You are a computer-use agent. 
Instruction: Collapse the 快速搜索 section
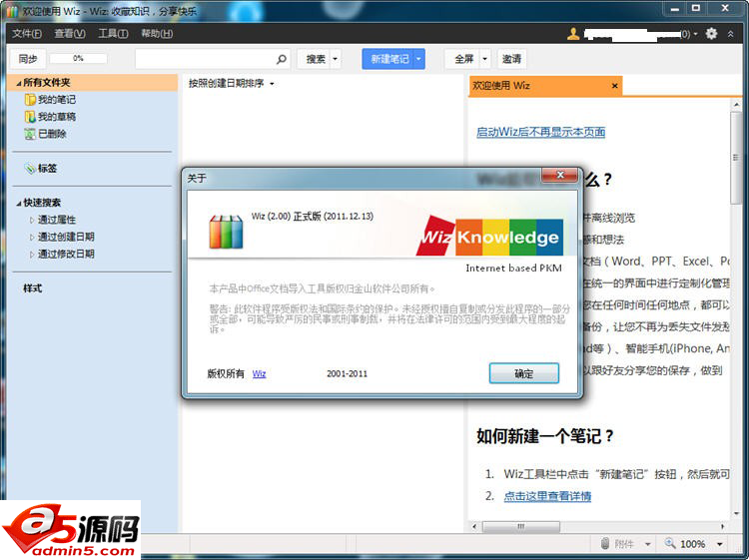click(19, 204)
